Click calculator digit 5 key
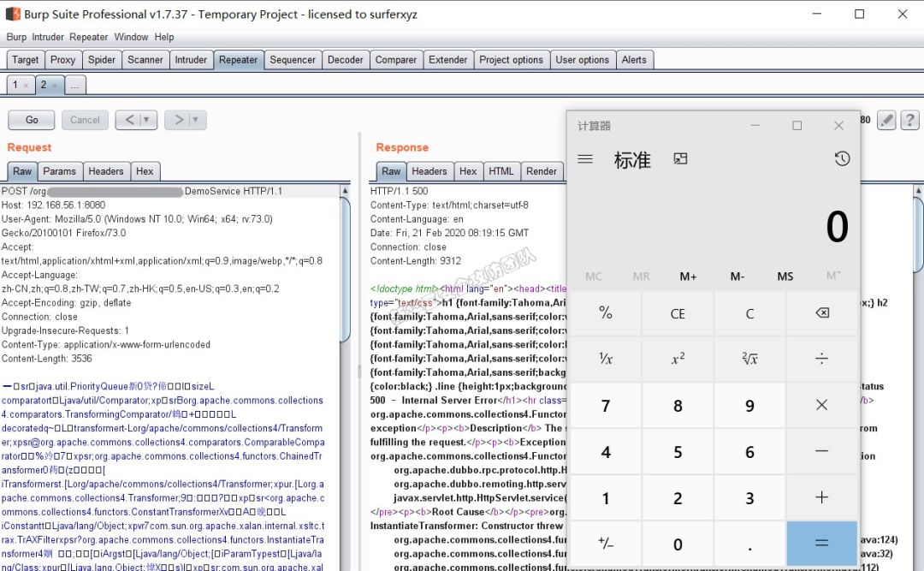The image size is (924, 571). 678,451
